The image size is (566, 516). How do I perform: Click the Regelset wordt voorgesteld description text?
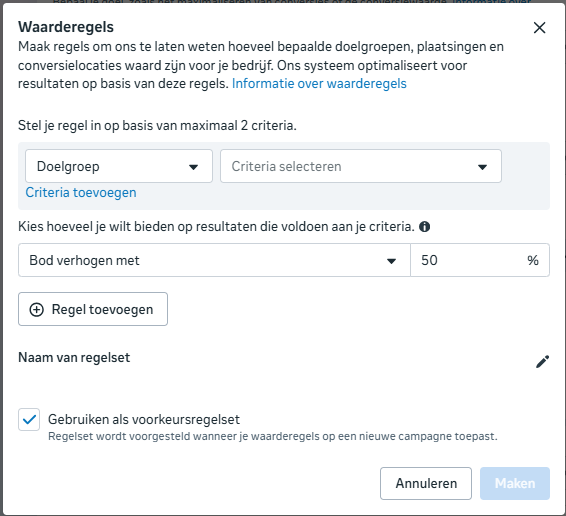point(273,436)
